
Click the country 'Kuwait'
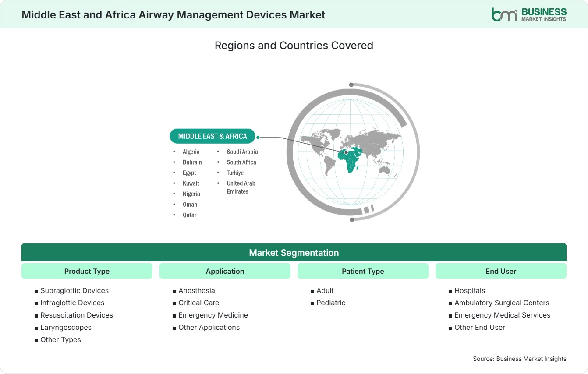pos(191,183)
